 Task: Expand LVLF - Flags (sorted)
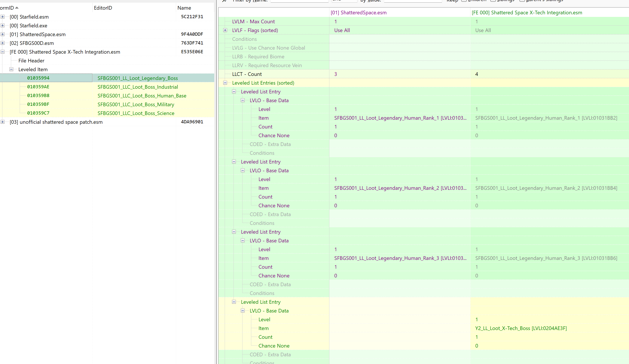click(x=225, y=30)
